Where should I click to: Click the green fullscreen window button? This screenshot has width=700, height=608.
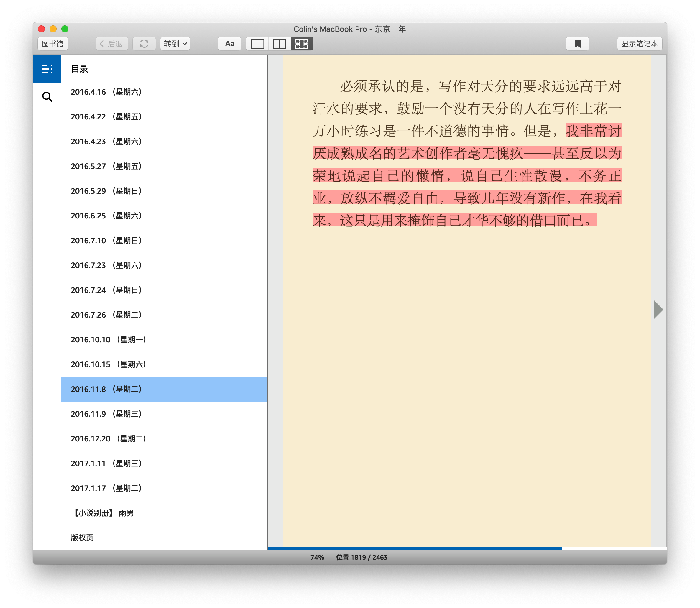(x=65, y=29)
